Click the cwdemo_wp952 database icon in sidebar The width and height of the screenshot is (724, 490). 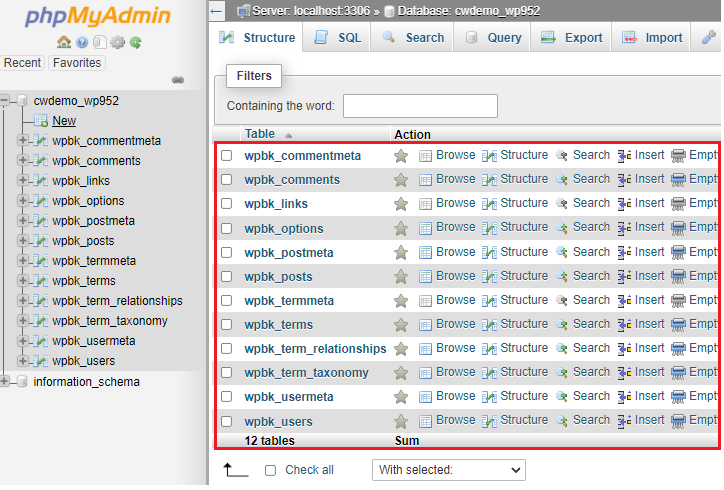(x=22, y=101)
